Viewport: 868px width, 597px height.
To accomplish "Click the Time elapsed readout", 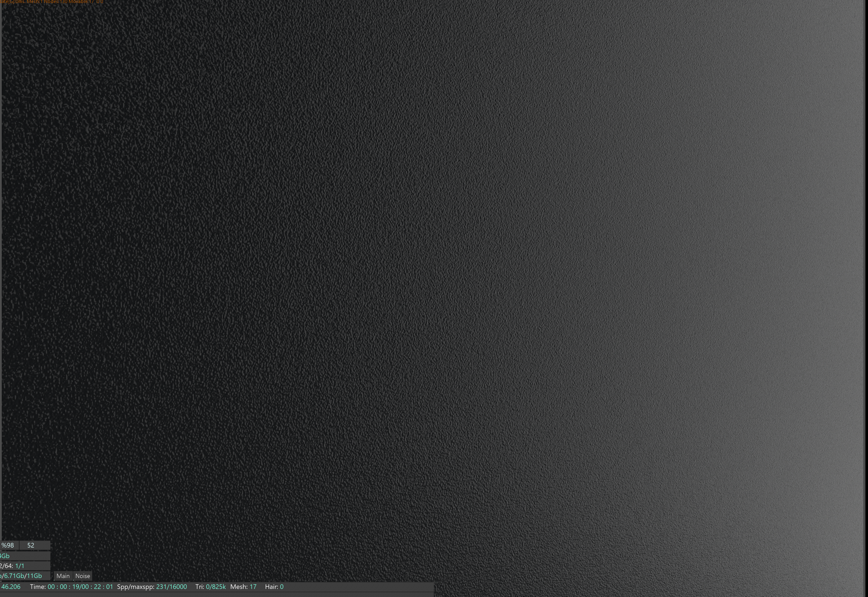I will (72, 587).
